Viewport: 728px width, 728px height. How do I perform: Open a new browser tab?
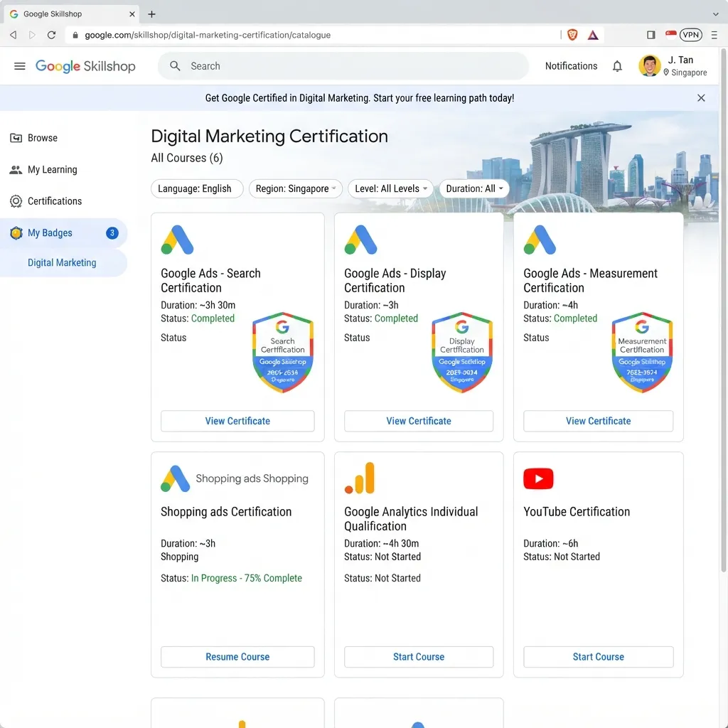(151, 14)
